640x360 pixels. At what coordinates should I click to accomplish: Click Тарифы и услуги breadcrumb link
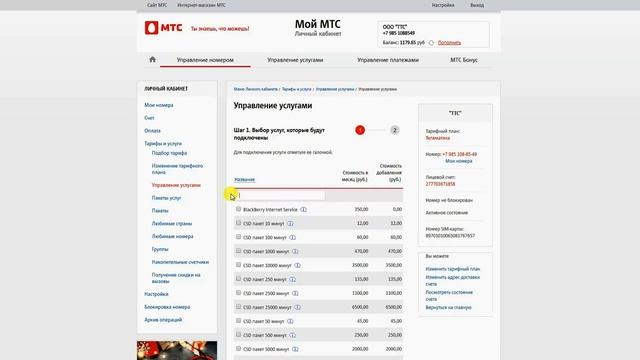(296, 89)
